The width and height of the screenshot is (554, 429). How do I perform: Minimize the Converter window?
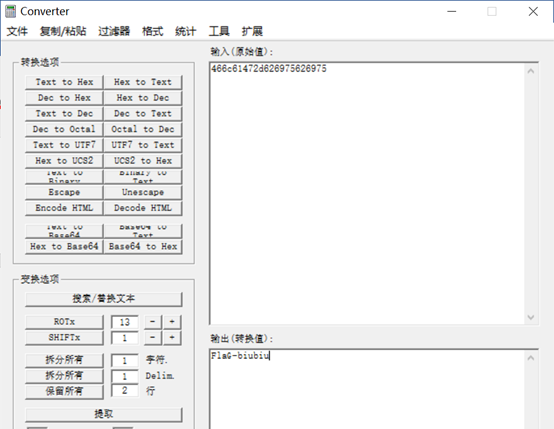(452, 11)
